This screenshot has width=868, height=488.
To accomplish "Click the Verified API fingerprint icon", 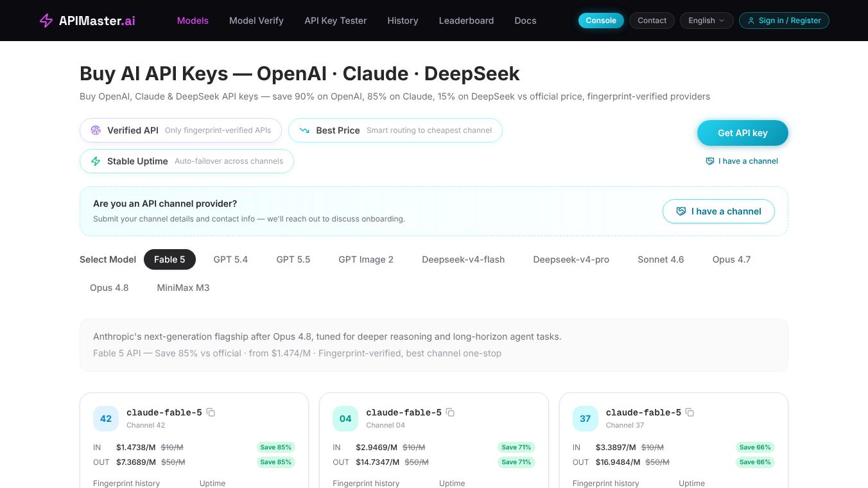I will [96, 130].
